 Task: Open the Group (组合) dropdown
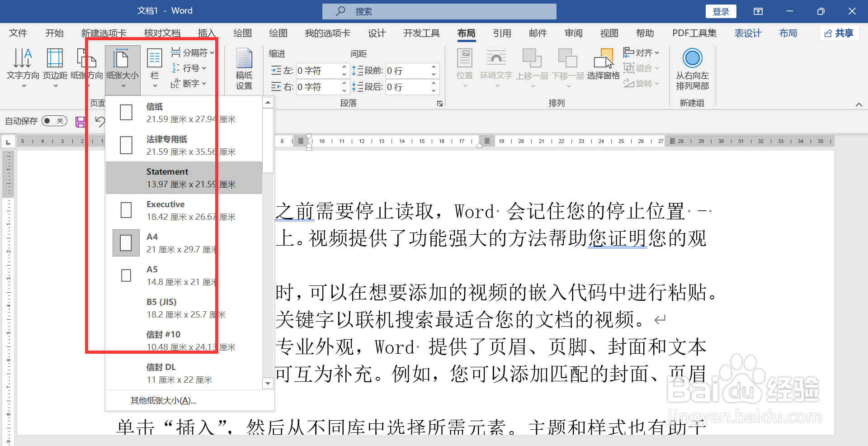tap(642, 68)
